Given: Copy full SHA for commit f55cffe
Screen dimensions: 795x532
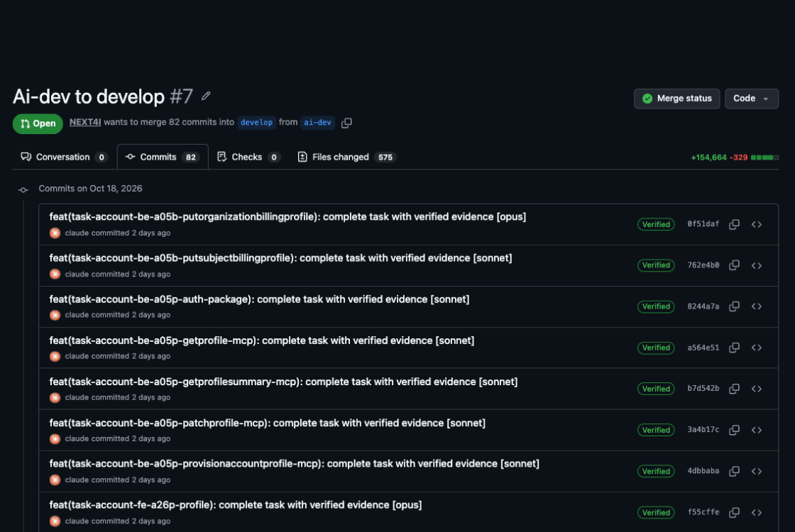Looking at the screenshot, I should [x=734, y=512].
